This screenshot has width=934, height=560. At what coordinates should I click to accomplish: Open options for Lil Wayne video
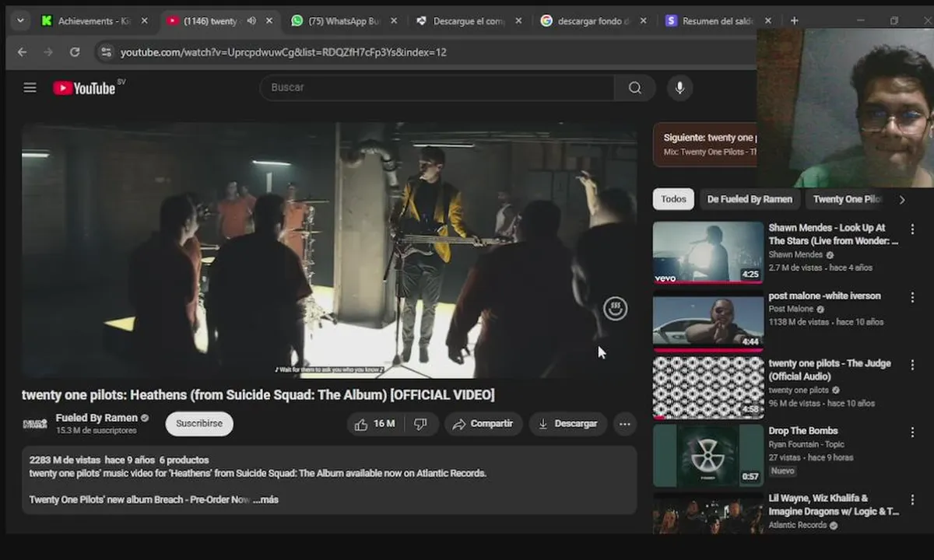pyautogui.click(x=913, y=500)
